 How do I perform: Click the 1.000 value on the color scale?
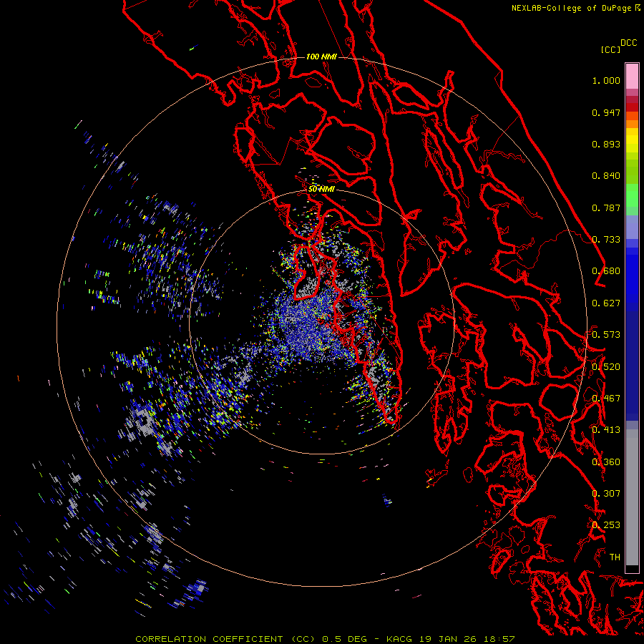coord(606,80)
